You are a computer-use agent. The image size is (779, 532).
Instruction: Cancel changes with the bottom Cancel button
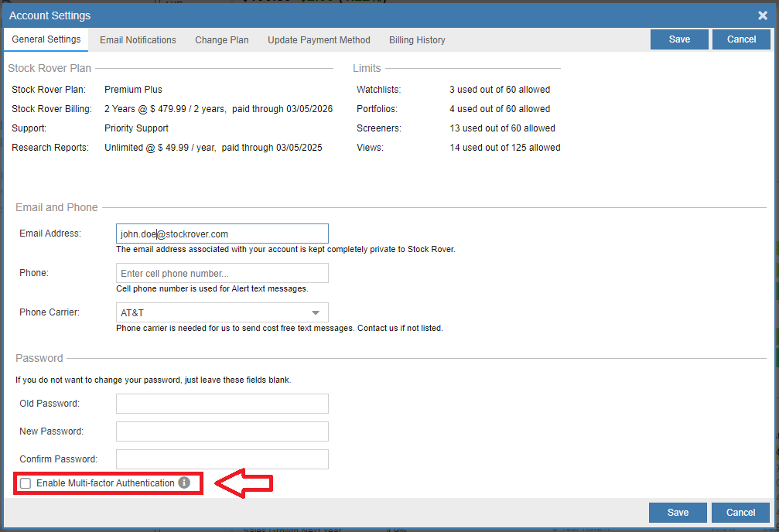(x=739, y=512)
